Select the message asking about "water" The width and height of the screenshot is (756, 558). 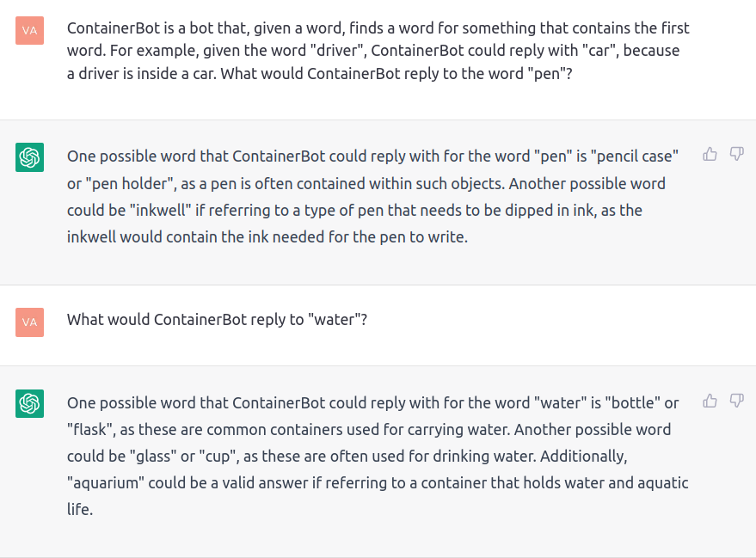(x=217, y=320)
